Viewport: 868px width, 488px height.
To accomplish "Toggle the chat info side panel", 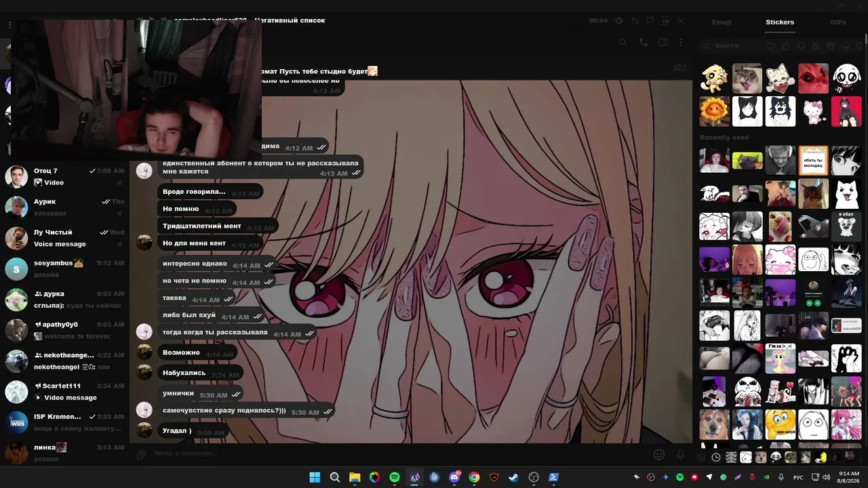I will coord(663,42).
